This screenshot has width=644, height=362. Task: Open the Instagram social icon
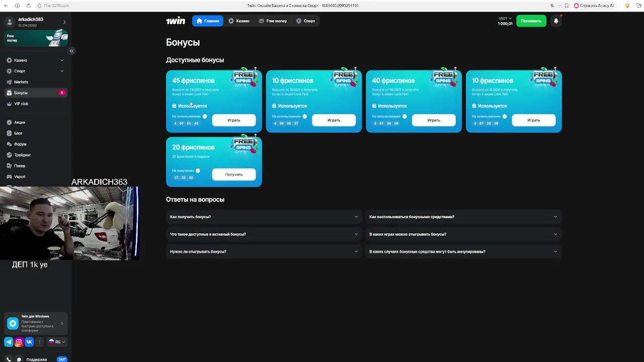pyautogui.click(x=19, y=342)
